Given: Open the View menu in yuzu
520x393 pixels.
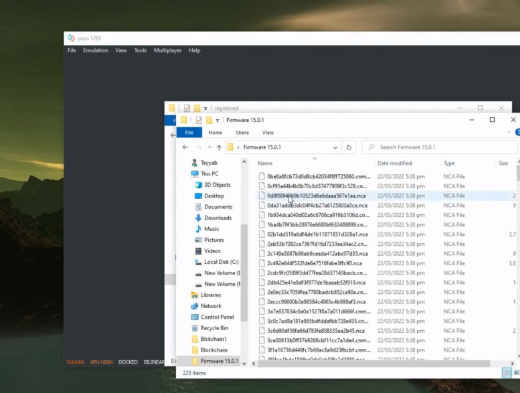Looking at the screenshot, I should pyautogui.click(x=121, y=50).
